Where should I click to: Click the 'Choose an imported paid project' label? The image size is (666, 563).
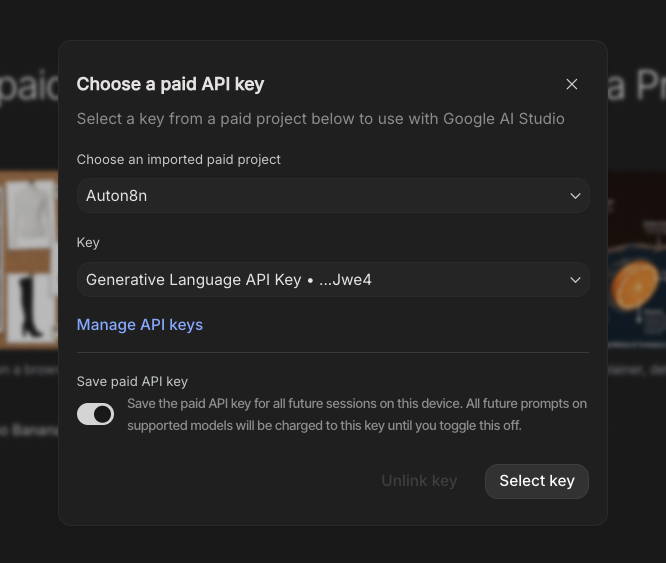[x=179, y=159]
